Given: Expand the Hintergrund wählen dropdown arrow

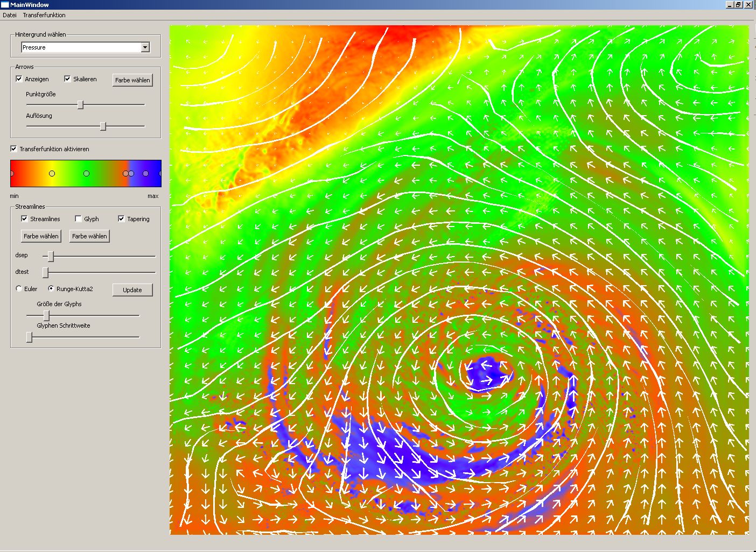Looking at the screenshot, I should 145,47.
